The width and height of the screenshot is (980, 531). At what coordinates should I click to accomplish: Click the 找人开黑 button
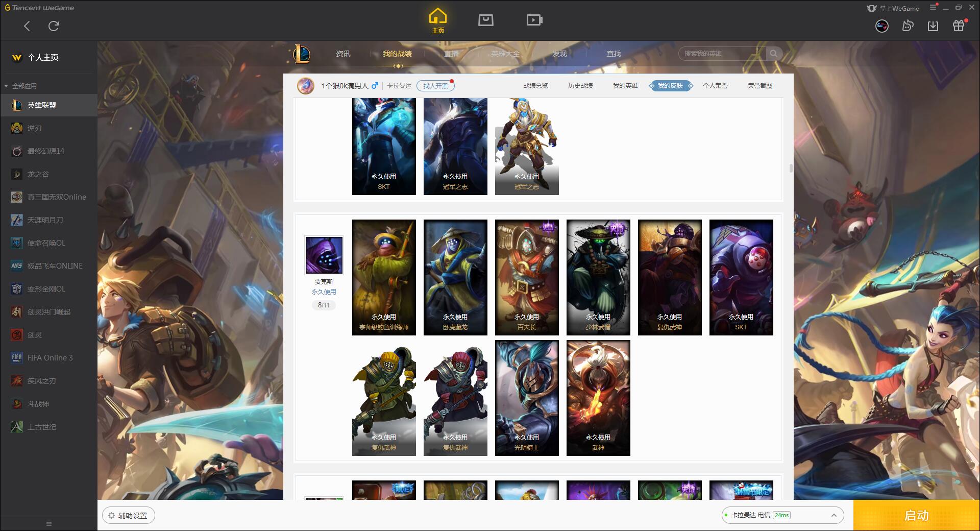[x=435, y=86]
